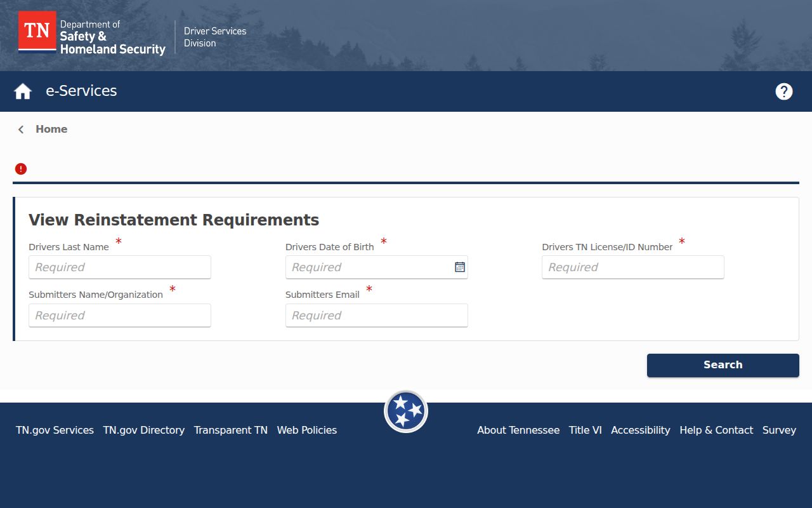Viewport: 812px width, 508px height.
Task: Click the Drivers Date of Birth label
Action: (330, 247)
